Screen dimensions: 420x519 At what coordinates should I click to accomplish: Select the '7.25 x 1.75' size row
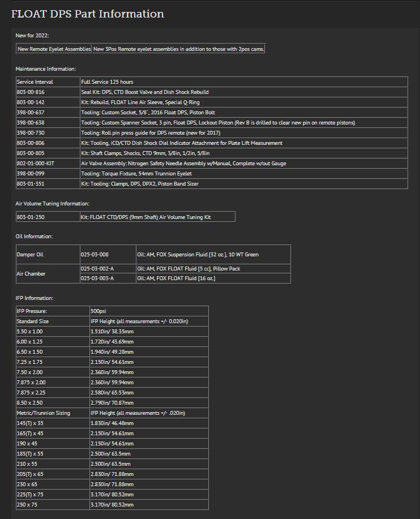click(x=113, y=362)
